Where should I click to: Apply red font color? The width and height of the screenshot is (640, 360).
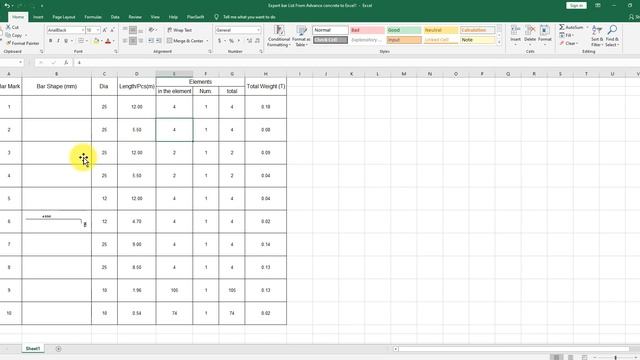coord(108,41)
